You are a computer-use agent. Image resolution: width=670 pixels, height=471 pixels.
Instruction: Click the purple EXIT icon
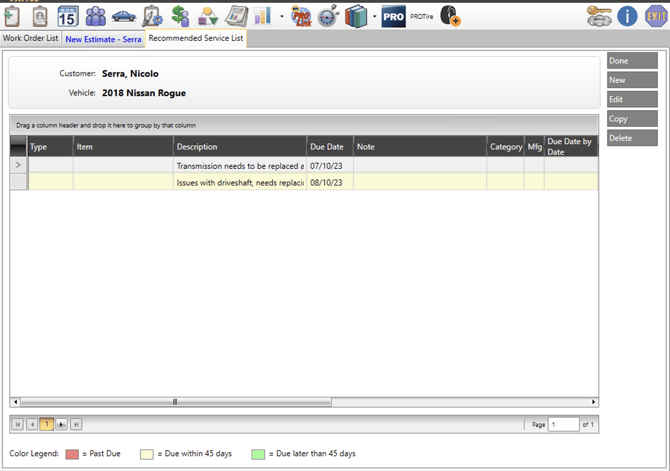click(x=656, y=17)
